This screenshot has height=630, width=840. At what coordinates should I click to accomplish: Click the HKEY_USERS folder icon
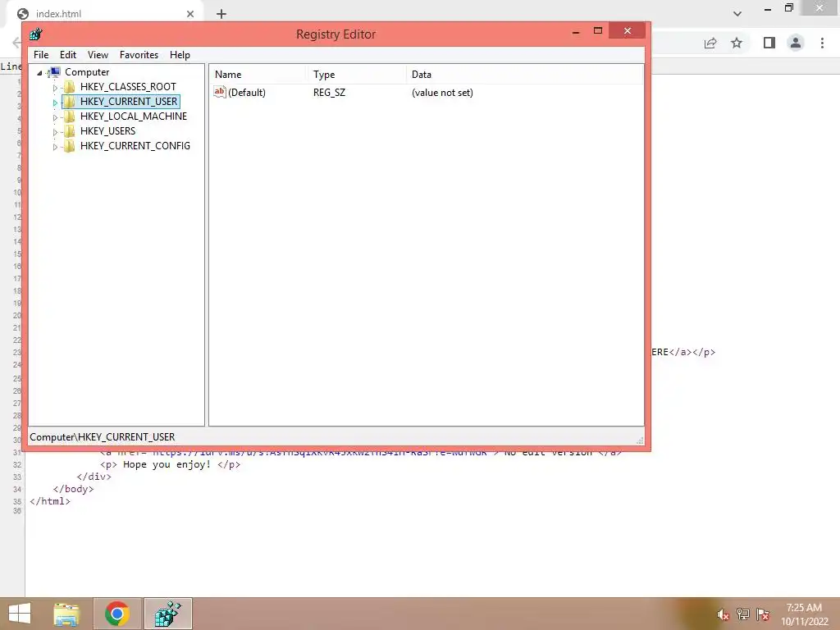pyautogui.click(x=69, y=131)
